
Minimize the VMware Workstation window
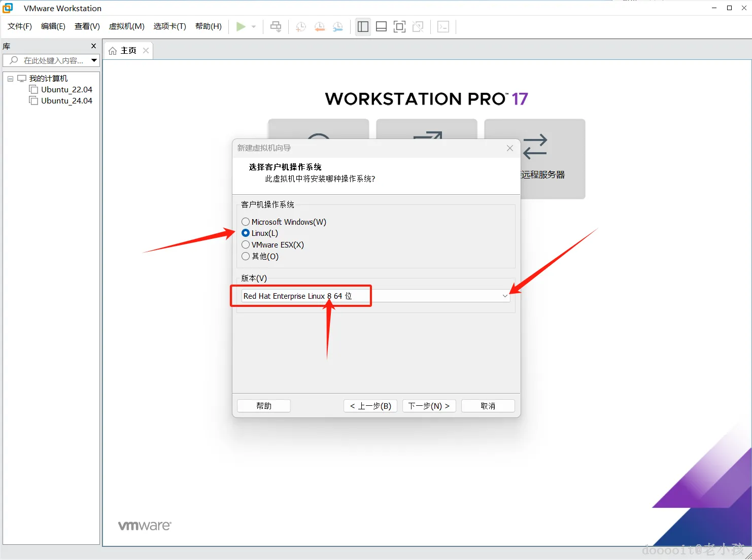(x=714, y=8)
